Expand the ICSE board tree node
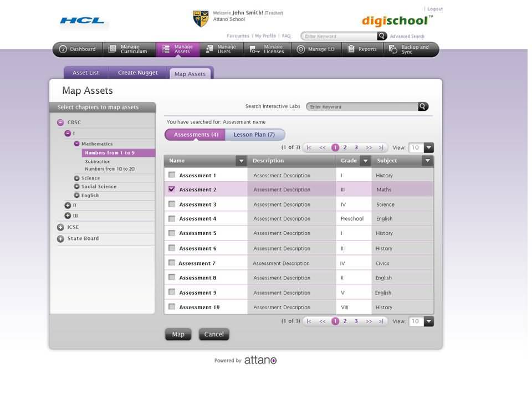 [60, 227]
